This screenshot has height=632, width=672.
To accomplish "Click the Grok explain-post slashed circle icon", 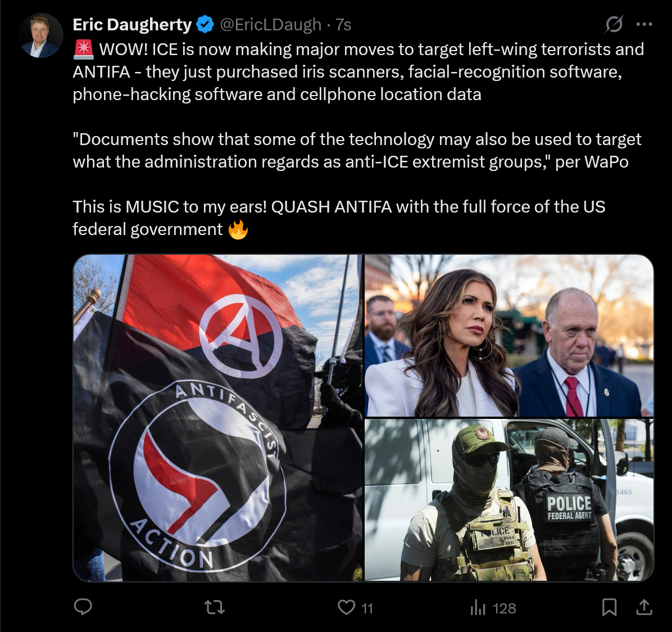I will [614, 24].
